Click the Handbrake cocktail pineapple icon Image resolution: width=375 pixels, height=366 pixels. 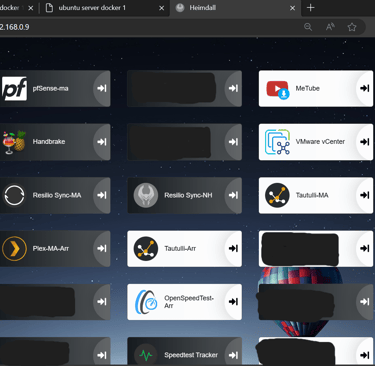coord(14,142)
